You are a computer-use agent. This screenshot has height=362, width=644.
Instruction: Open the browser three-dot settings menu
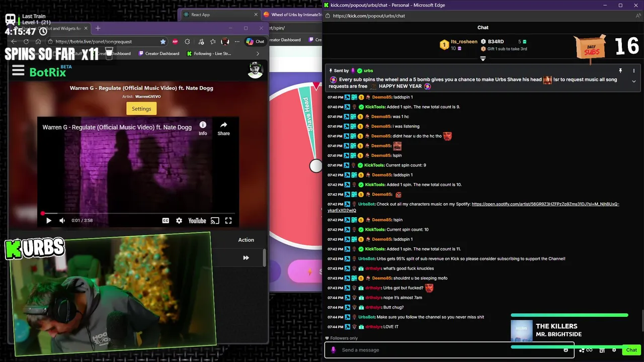click(237, 42)
